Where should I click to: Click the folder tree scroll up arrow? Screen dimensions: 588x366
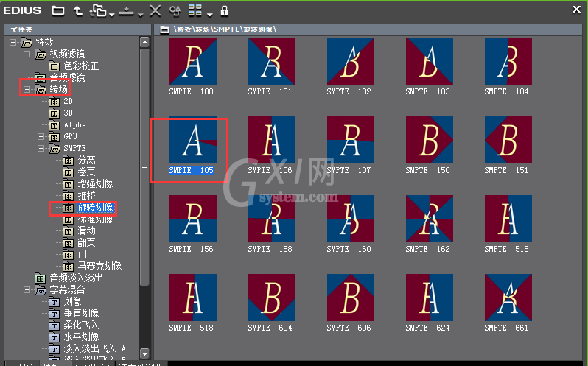[x=144, y=42]
